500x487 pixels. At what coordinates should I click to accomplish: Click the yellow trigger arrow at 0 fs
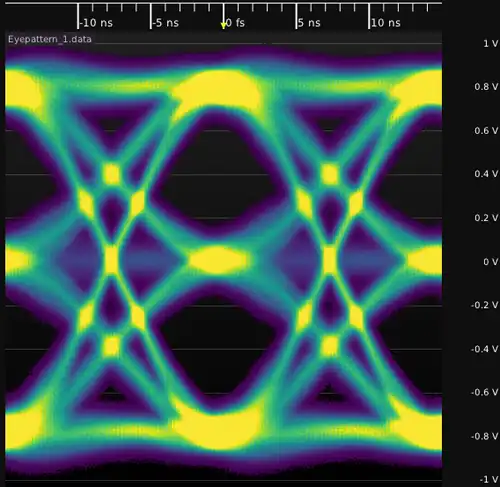pos(224,26)
